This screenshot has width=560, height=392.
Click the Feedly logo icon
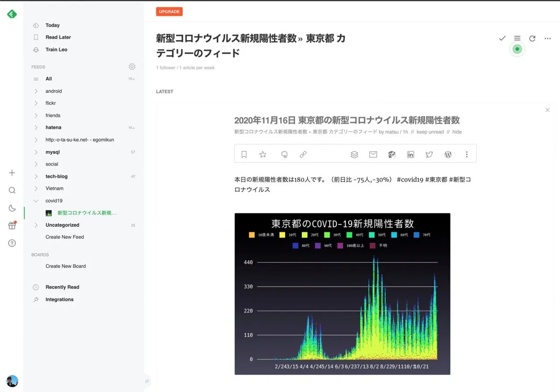12,14
